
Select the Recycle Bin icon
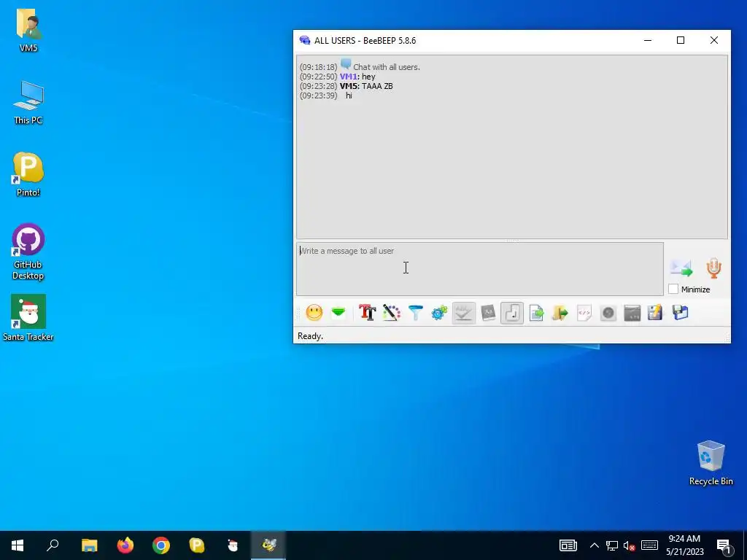pyautogui.click(x=711, y=463)
